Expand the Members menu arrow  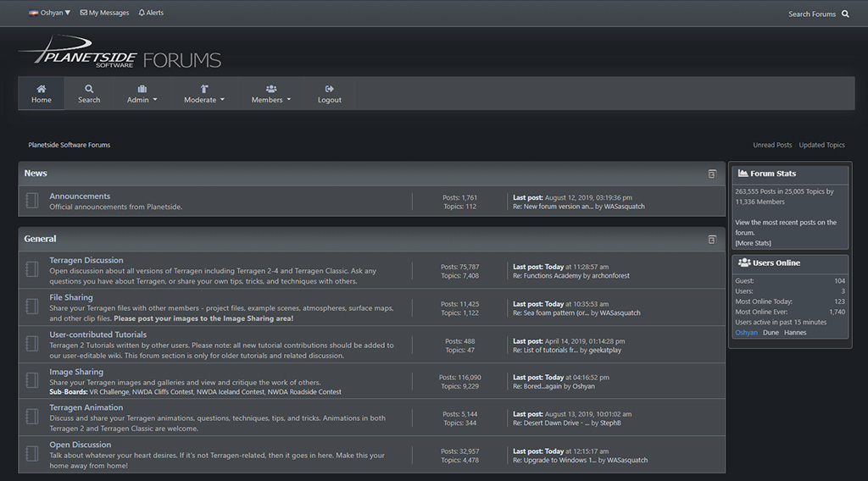pyautogui.click(x=288, y=100)
